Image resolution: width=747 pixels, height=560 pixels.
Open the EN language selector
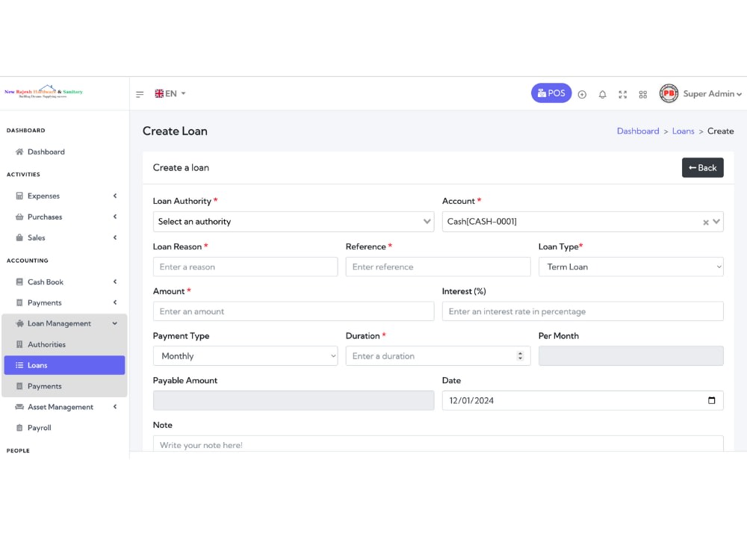(x=170, y=93)
